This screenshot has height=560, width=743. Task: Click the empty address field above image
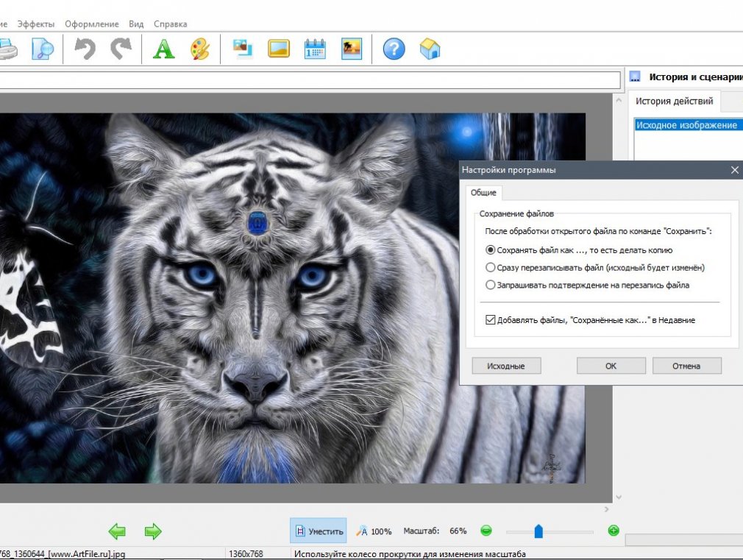[x=310, y=79]
